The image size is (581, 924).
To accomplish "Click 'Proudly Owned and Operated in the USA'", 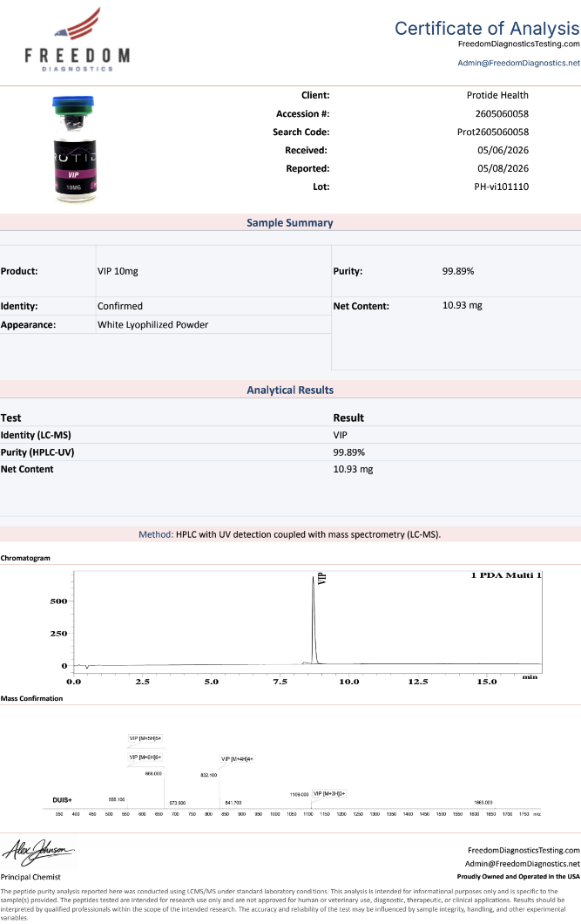I will (x=518, y=877).
